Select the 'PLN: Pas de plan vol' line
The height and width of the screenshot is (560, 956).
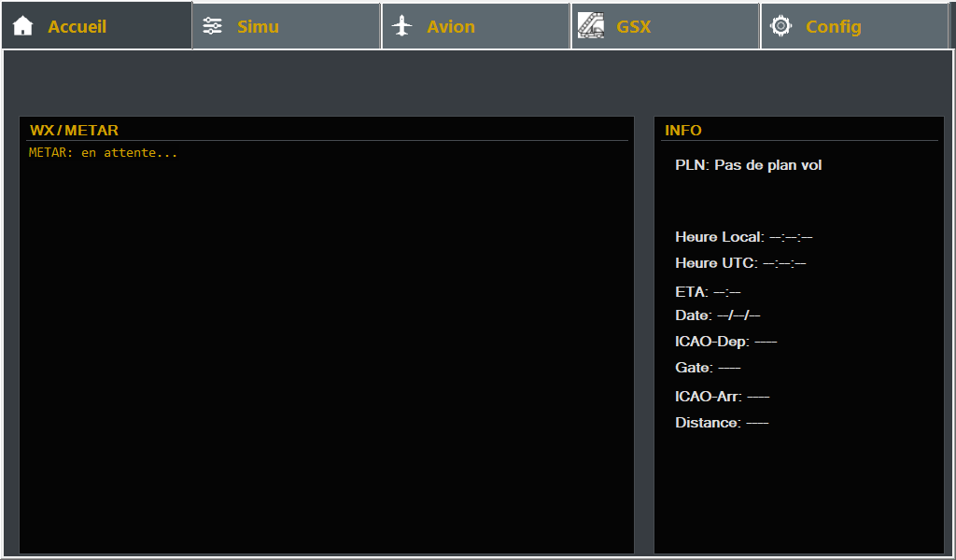point(748,165)
